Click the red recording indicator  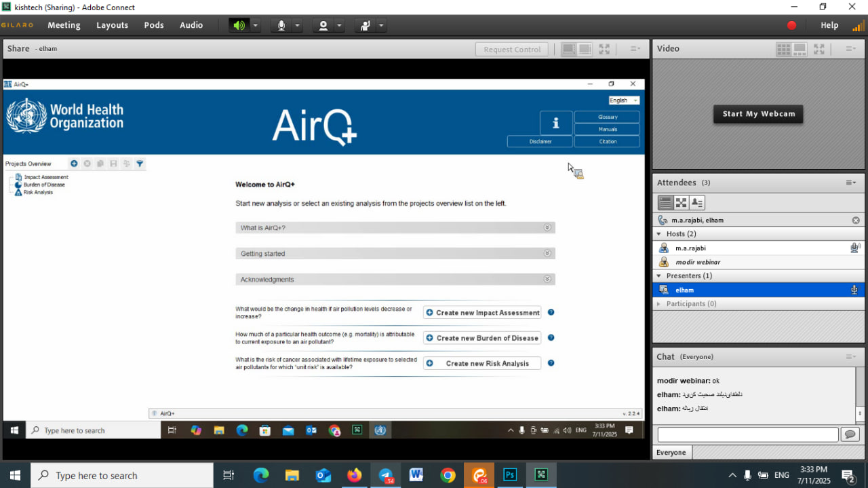coord(791,25)
